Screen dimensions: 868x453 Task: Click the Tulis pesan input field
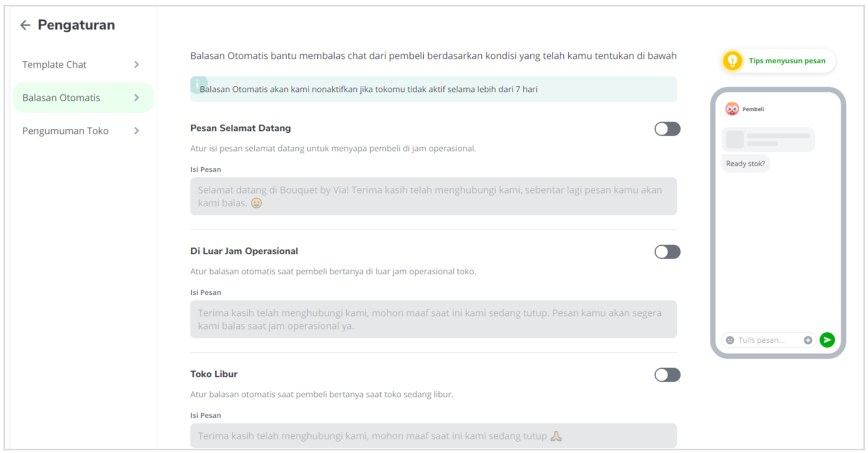pyautogui.click(x=768, y=340)
